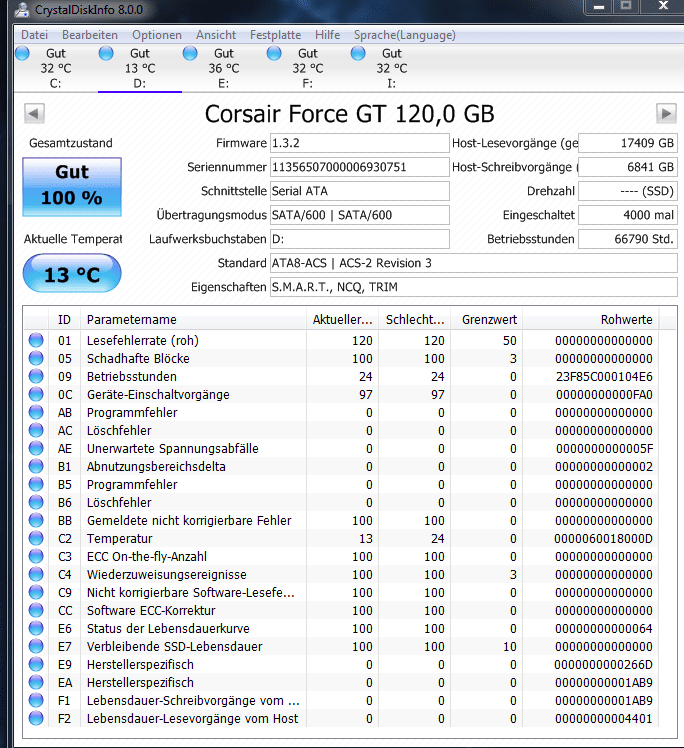Viewport: 684px width, 748px height.
Task: Click status orb of Verbleibende SSD-Lebensdauer row
Action: (x=36, y=646)
